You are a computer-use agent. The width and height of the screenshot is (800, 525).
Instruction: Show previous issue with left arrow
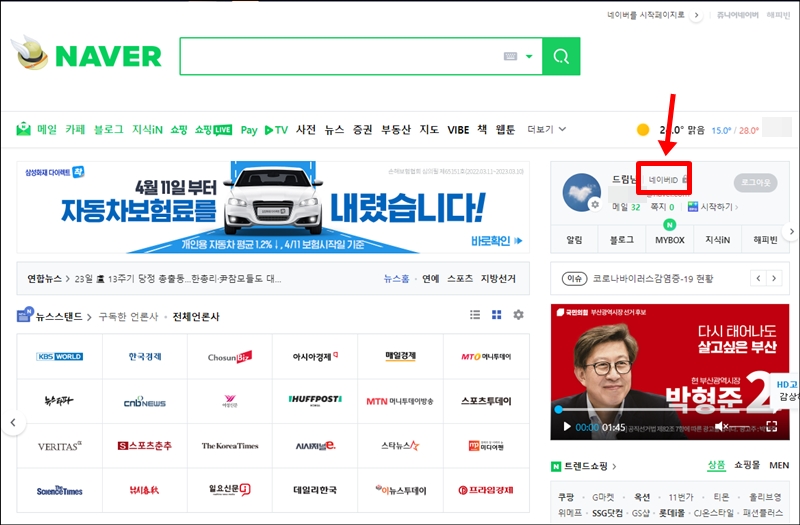(758, 278)
